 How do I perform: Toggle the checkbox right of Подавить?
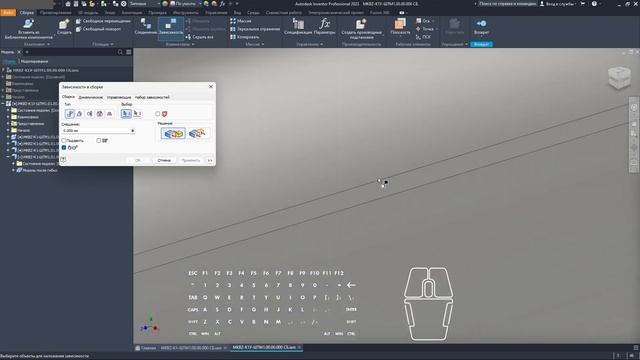[99, 140]
